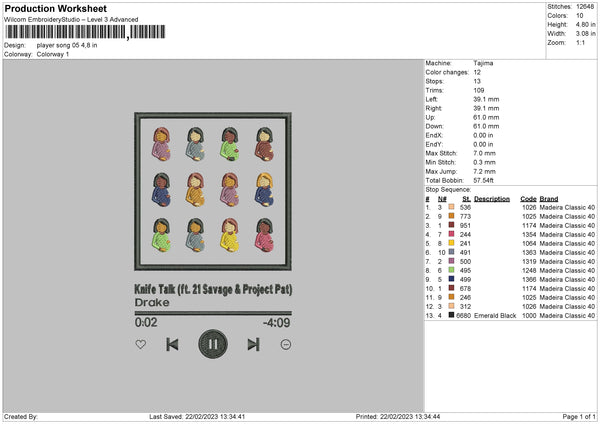Click the gray-blue swatch with code 1363
Screen dimensions: 600x424
coord(452,252)
